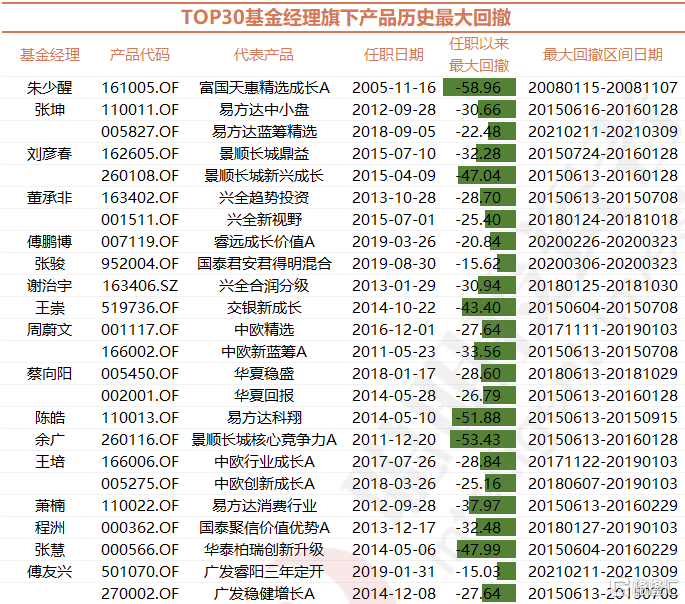
Task: Click the 华泰柏瑞创新升级 product name
Action: (x=264, y=550)
